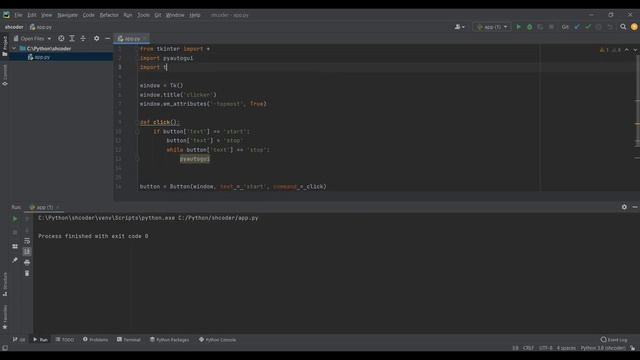Click UTF-8 encoding in status bar
Image resolution: width=640 pixels, height=360 pixels.
coord(546,348)
